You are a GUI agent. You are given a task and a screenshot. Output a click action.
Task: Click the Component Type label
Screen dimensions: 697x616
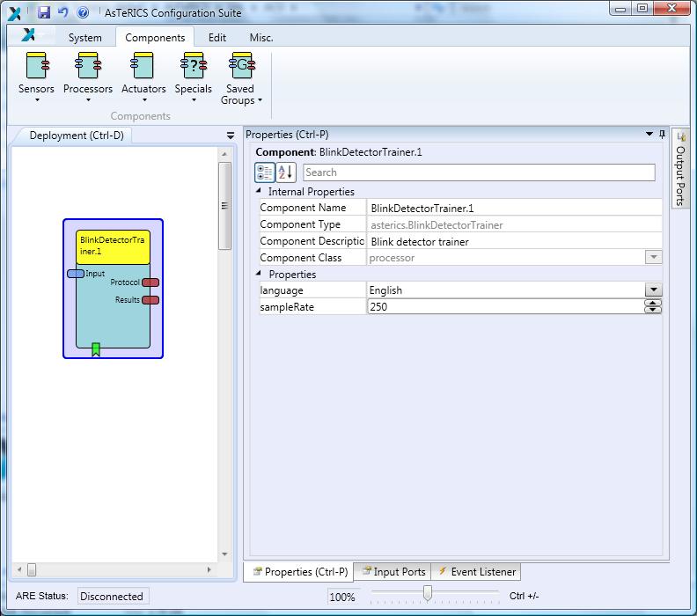click(300, 224)
